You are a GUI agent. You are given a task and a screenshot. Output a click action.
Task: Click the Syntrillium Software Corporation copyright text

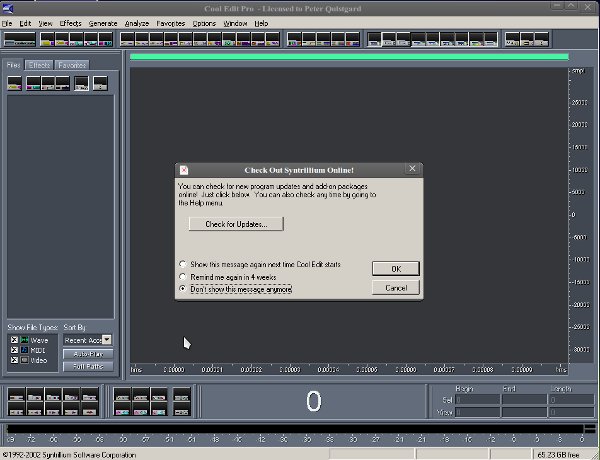(70, 455)
